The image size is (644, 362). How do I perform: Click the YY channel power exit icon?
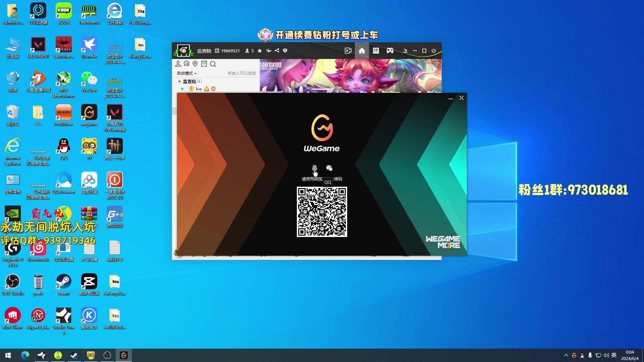tap(434, 51)
